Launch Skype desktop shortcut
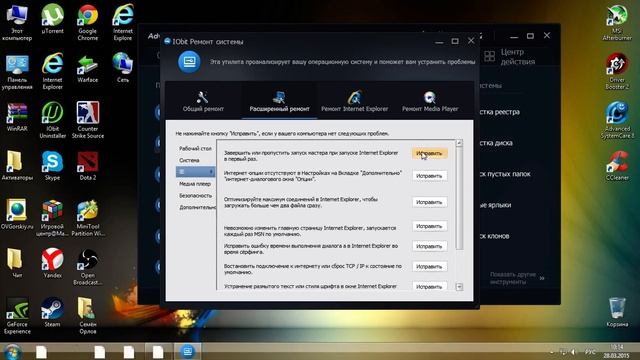 tap(53, 166)
